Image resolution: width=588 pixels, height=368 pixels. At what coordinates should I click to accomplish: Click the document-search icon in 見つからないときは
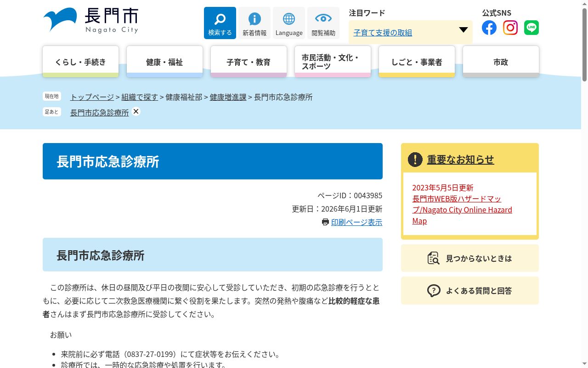point(434,258)
